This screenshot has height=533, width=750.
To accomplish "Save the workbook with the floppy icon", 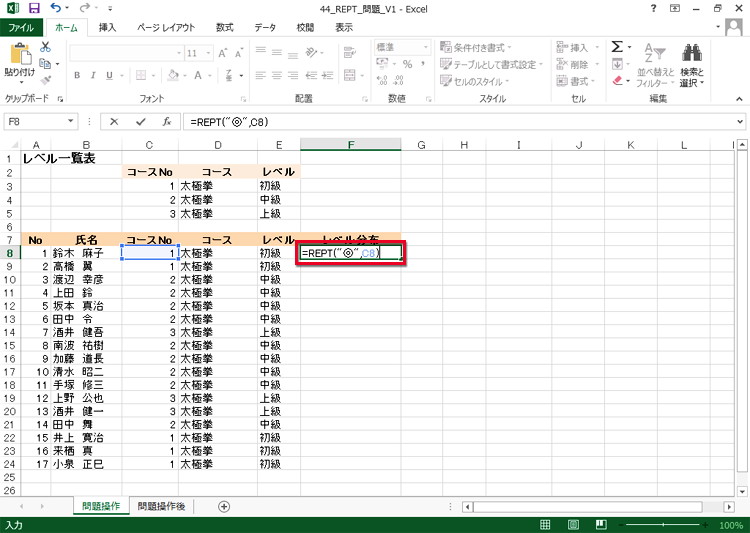I will click(x=34, y=8).
